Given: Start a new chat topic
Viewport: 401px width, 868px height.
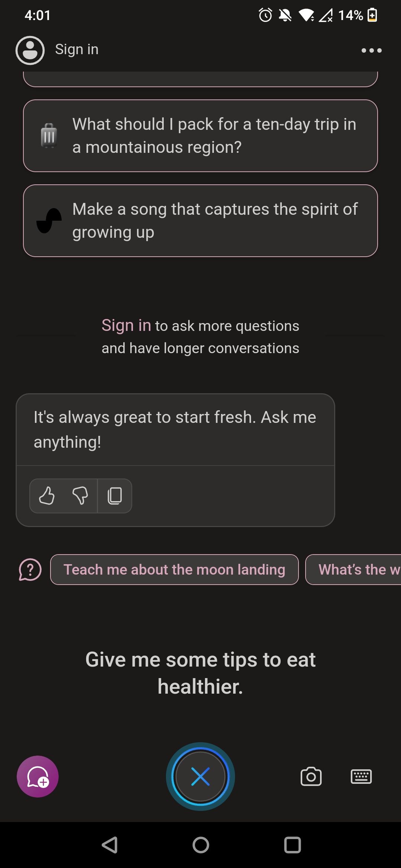Looking at the screenshot, I should 38,776.
